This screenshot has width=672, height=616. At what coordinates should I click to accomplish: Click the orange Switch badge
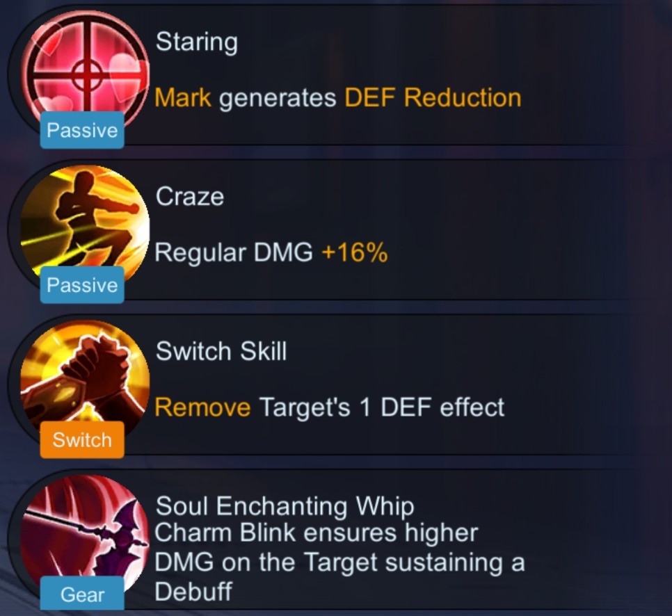point(82,440)
